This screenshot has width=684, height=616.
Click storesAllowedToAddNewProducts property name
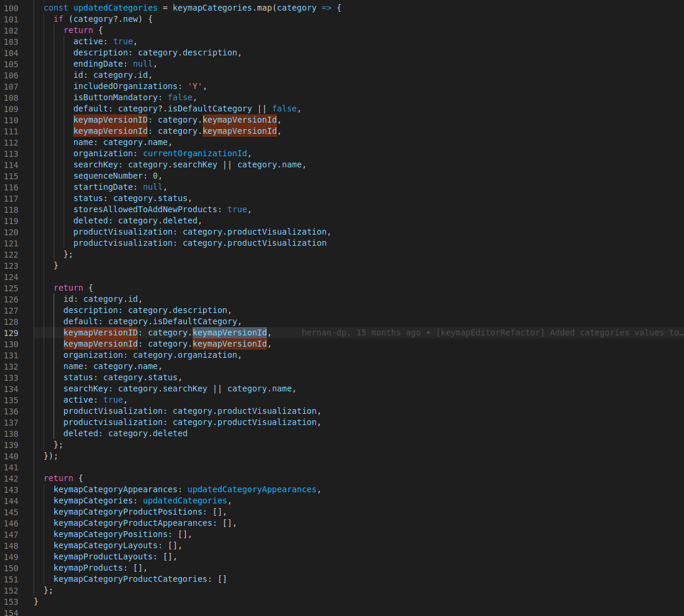point(147,209)
